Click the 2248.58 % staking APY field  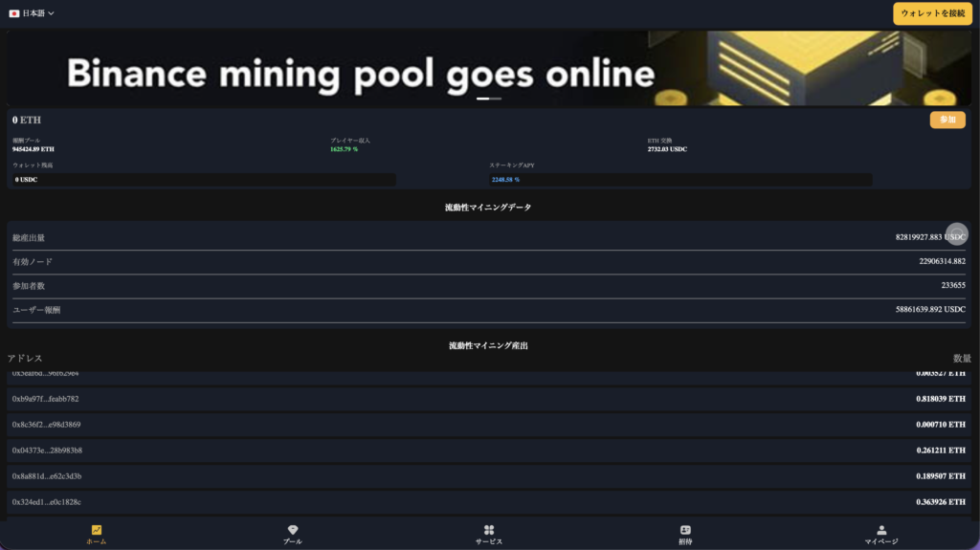click(x=680, y=180)
